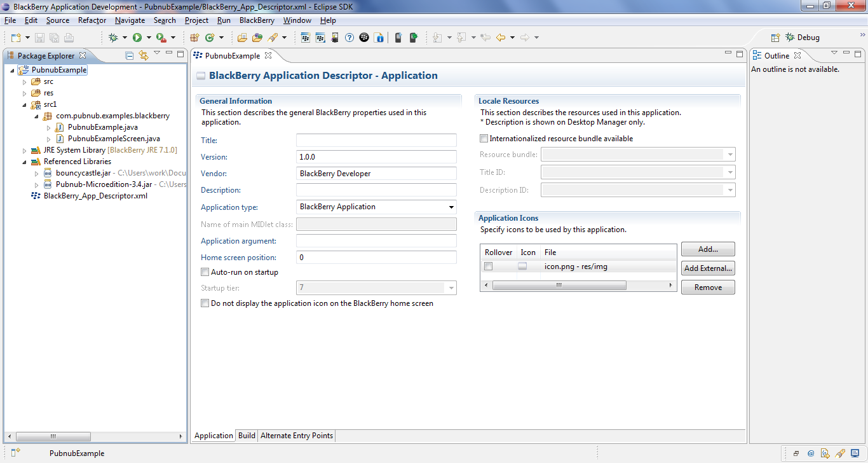Open the Application type dropdown
Viewport: 868px width, 463px height.
point(452,207)
